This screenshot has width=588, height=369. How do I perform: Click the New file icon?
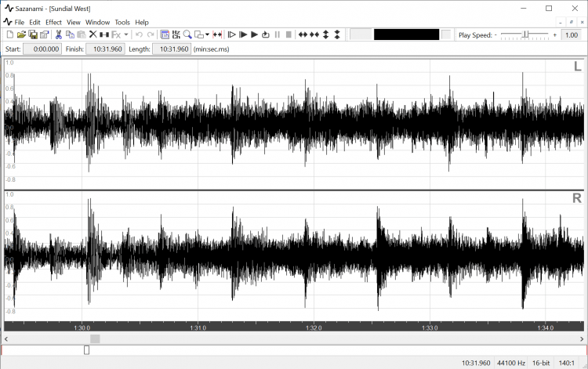[x=9, y=34]
